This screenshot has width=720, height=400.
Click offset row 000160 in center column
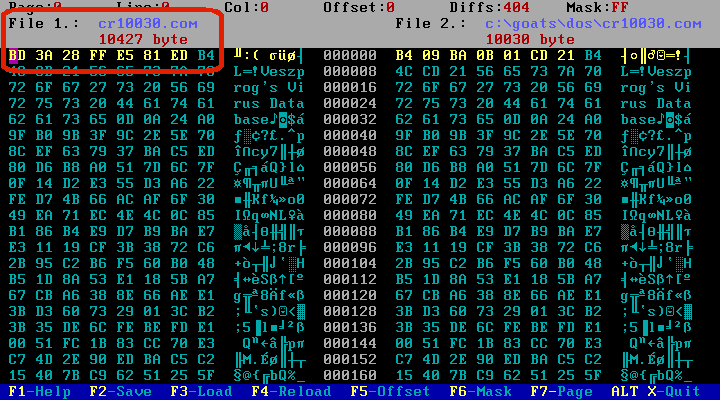pyautogui.click(x=350, y=375)
